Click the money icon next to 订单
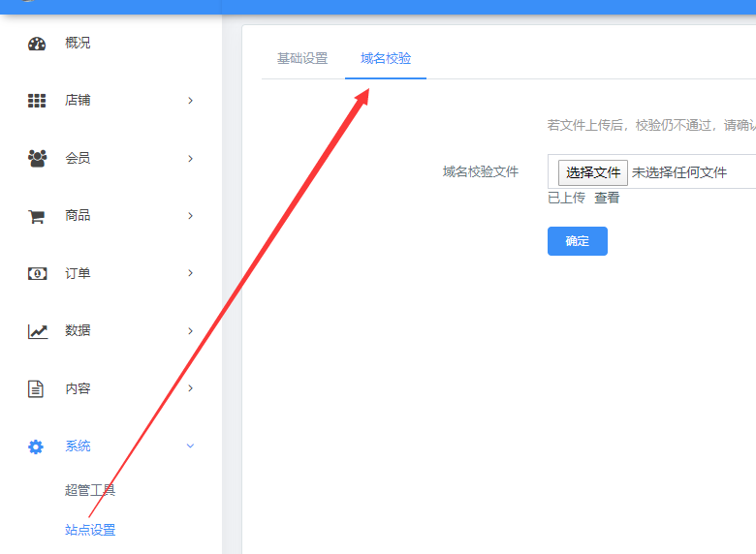This screenshot has height=554, width=756. pyautogui.click(x=37, y=274)
